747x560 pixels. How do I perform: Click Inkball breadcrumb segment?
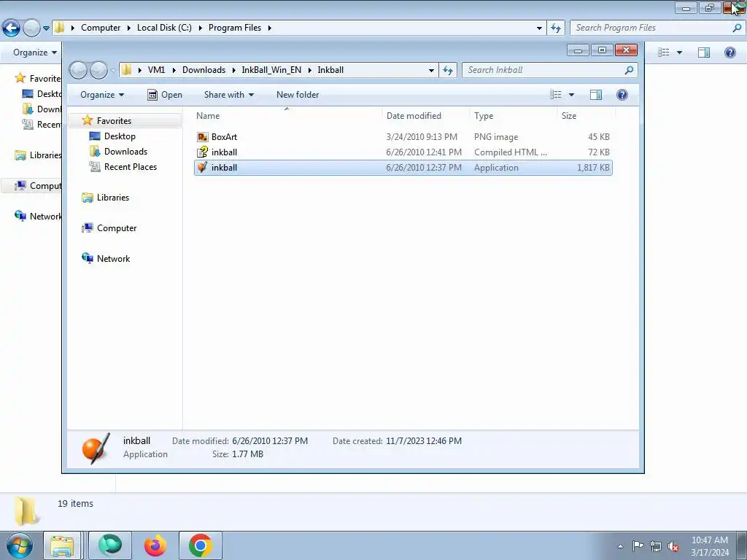330,70
